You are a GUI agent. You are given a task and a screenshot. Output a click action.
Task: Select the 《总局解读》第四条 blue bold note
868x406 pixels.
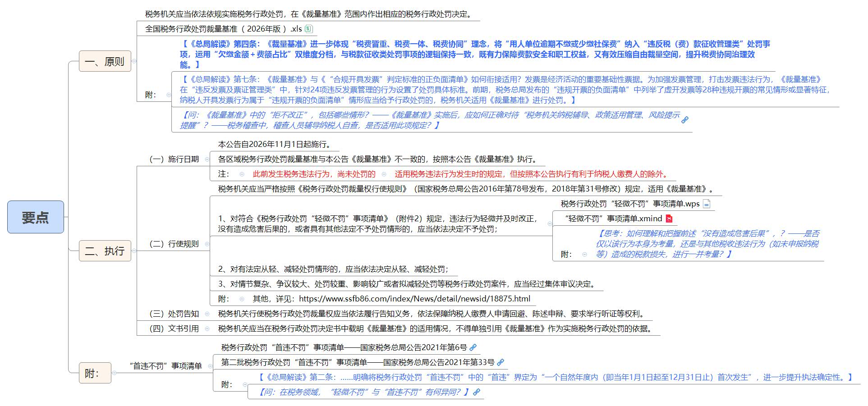click(x=475, y=54)
